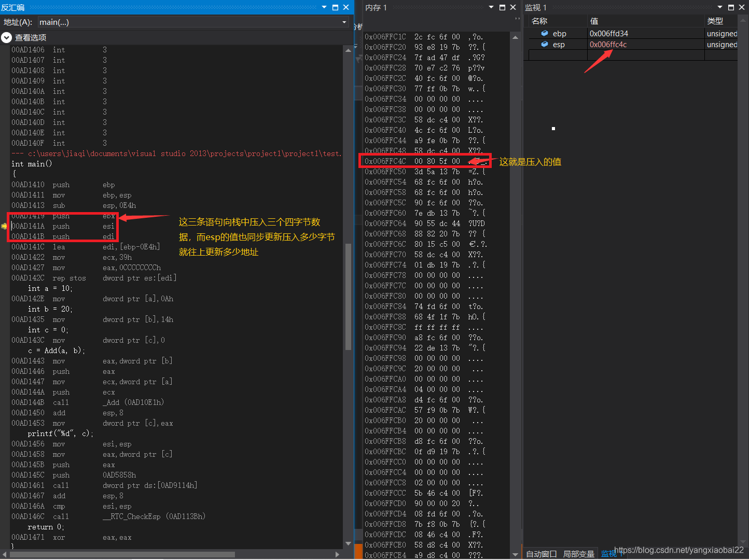Click the source line int main()

click(x=32, y=164)
